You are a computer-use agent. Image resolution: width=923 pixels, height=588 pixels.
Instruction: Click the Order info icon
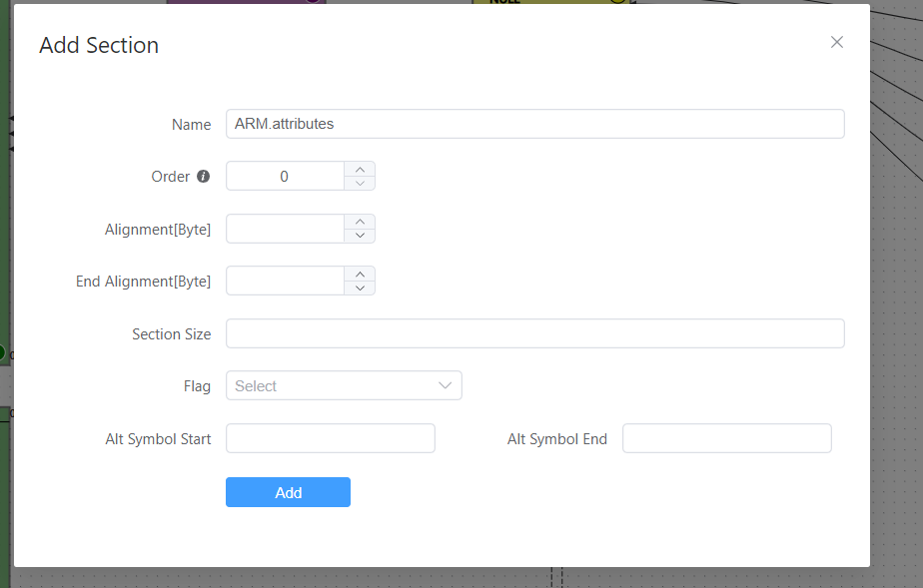[204, 177]
